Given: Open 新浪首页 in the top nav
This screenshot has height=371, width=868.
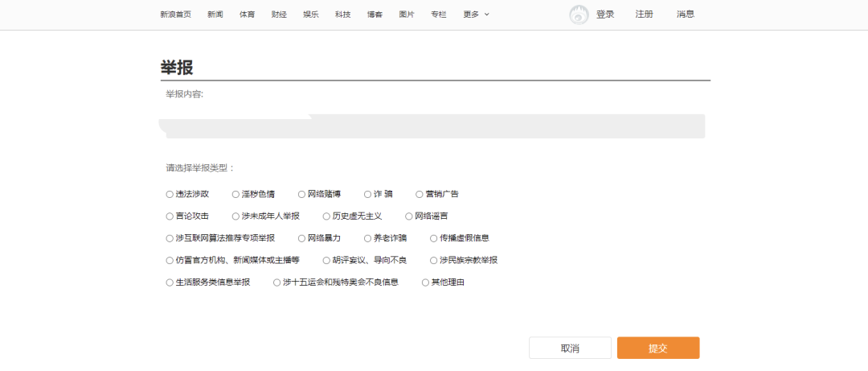Looking at the screenshot, I should (x=175, y=15).
